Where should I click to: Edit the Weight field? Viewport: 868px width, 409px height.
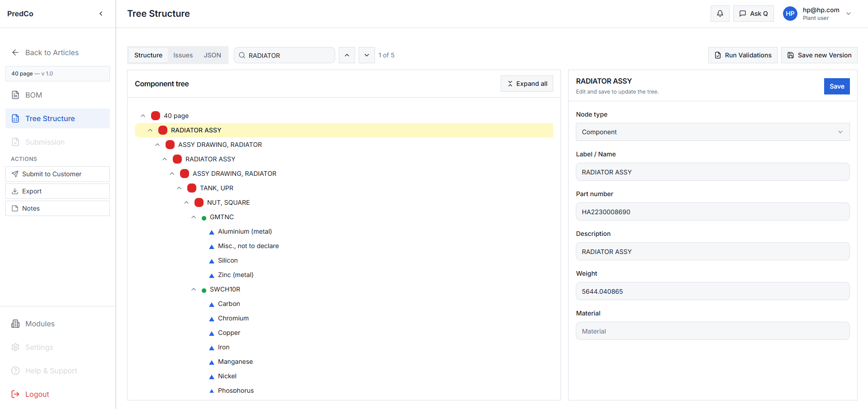(712, 291)
